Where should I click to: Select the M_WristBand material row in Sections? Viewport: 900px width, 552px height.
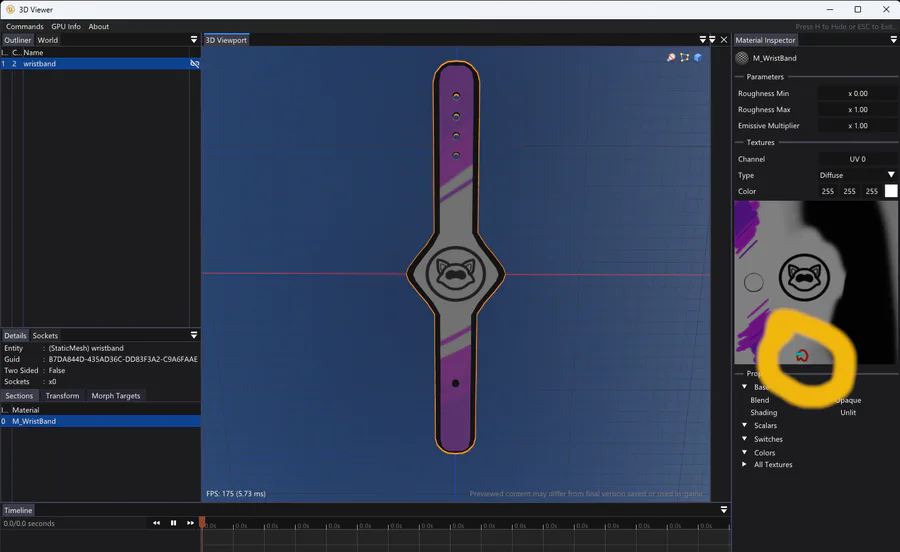[x=100, y=421]
